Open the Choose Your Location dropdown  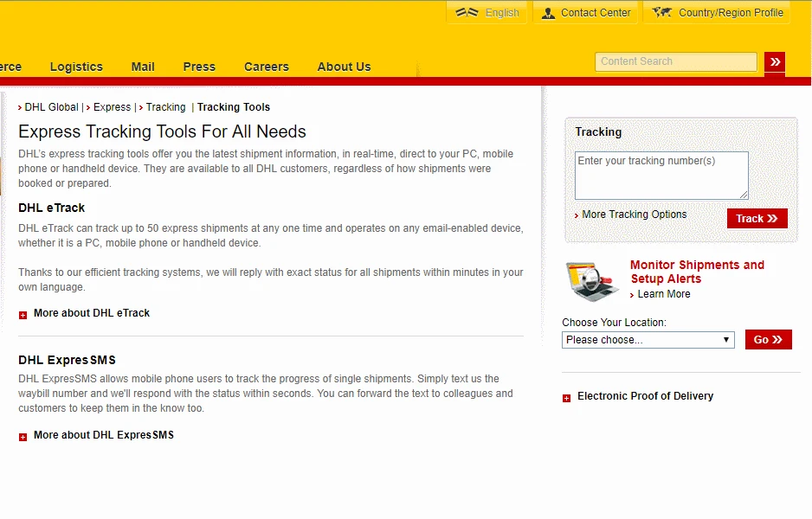tap(648, 340)
